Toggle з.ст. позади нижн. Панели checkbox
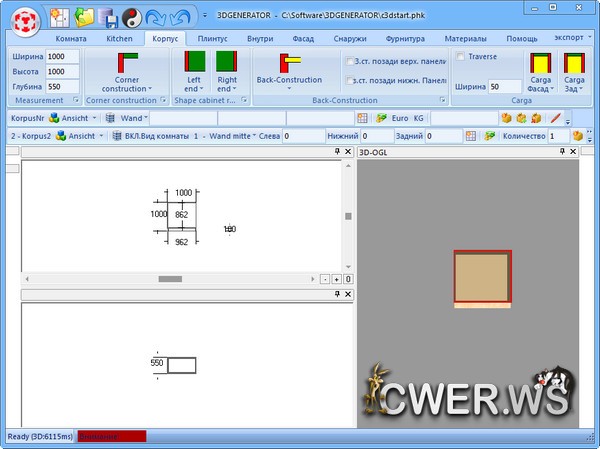600x449 pixels. [x=349, y=80]
